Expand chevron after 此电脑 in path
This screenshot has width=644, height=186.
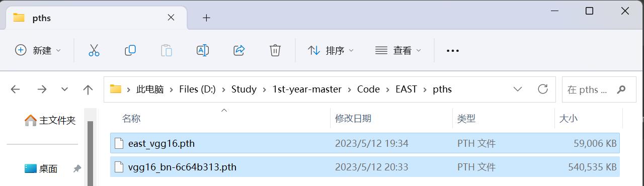pos(172,89)
